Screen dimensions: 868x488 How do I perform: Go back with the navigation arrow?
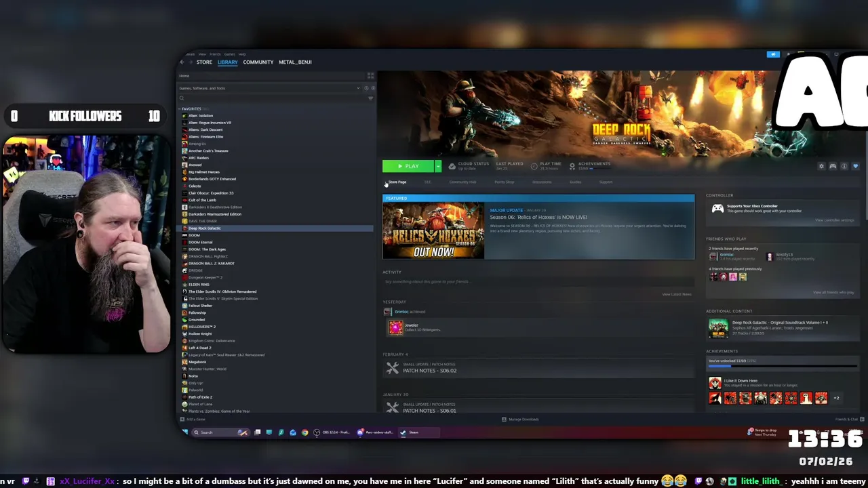click(x=182, y=62)
